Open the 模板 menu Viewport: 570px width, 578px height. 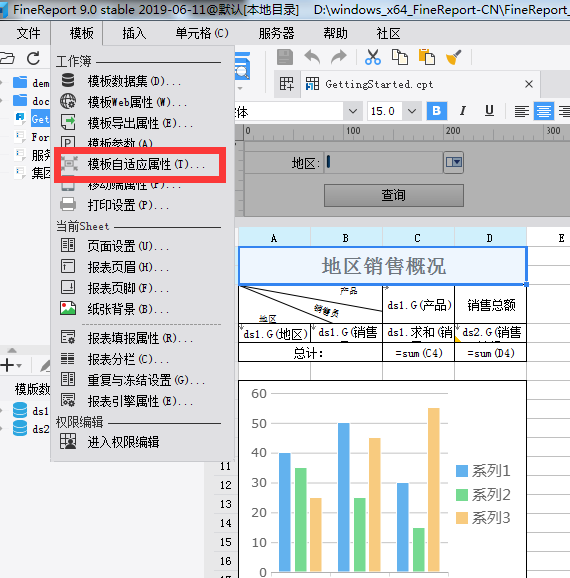pos(81,34)
